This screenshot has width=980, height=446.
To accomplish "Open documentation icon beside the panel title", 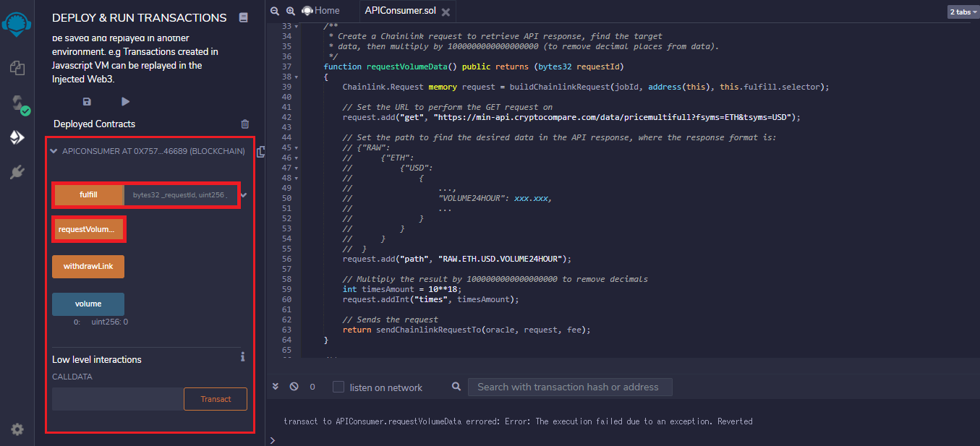I will [243, 17].
